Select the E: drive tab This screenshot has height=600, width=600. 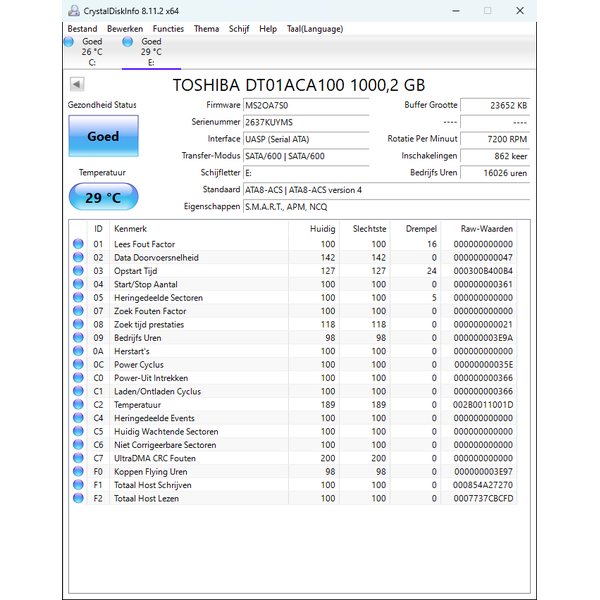pyautogui.click(x=151, y=52)
